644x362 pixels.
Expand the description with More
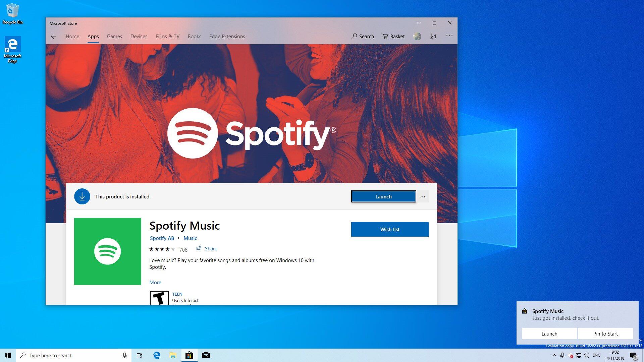click(x=155, y=282)
